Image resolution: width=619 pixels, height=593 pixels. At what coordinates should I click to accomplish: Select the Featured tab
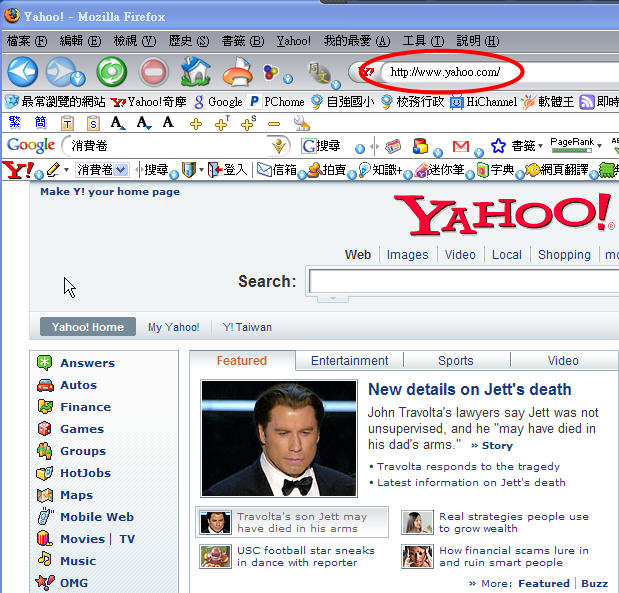[242, 361]
